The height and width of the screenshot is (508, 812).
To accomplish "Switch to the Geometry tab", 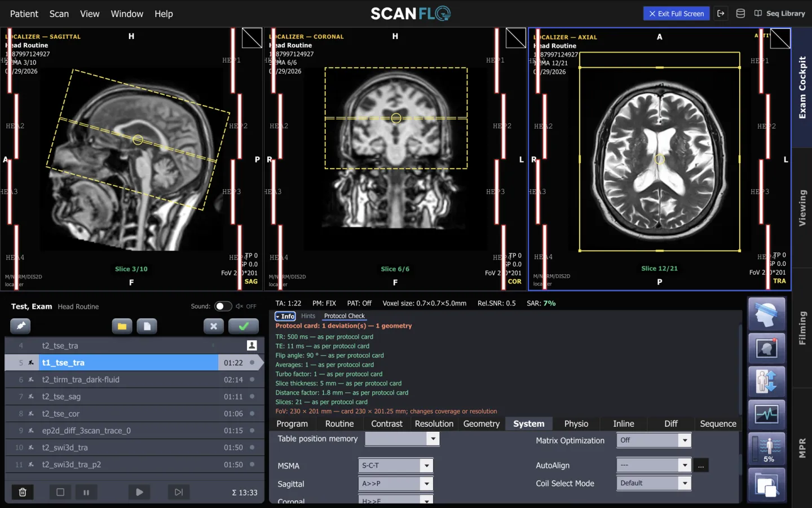I will point(482,424).
